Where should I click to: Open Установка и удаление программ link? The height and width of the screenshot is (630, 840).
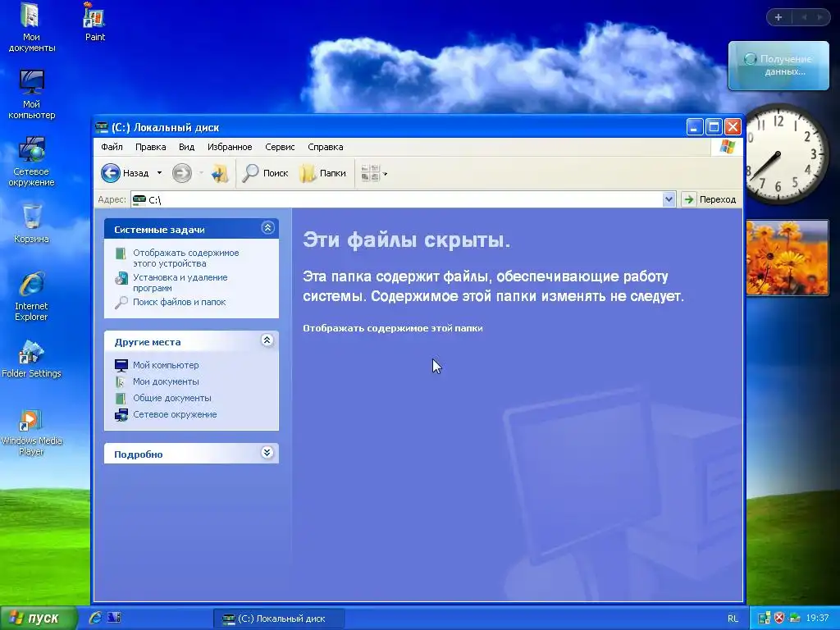pyautogui.click(x=180, y=282)
